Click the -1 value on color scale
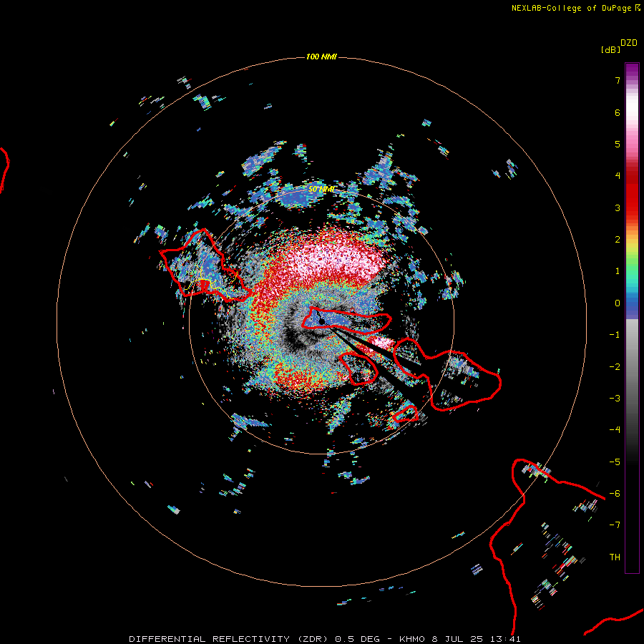 tap(615, 335)
